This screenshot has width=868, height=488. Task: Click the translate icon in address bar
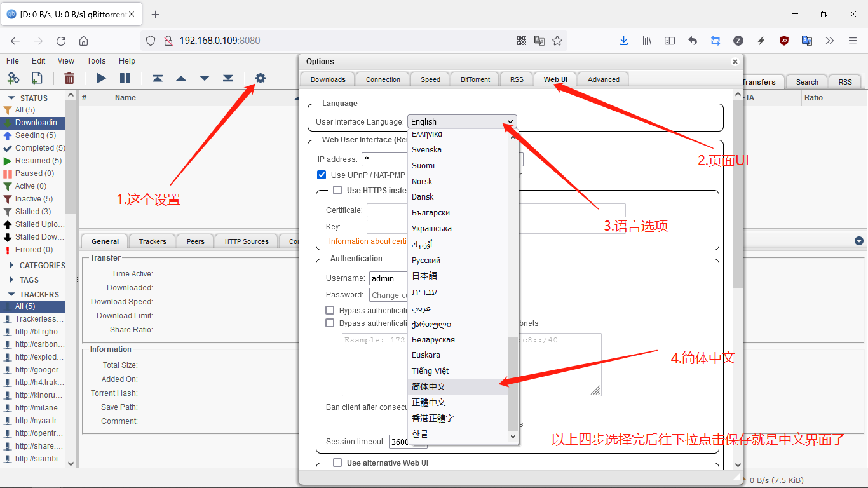tap(539, 41)
